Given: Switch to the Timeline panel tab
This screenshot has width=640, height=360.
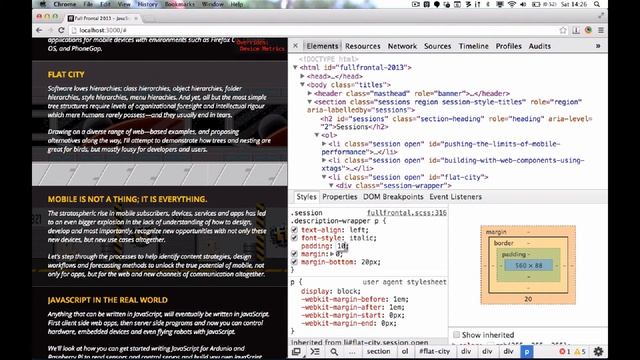Looking at the screenshot, I should (473, 46).
